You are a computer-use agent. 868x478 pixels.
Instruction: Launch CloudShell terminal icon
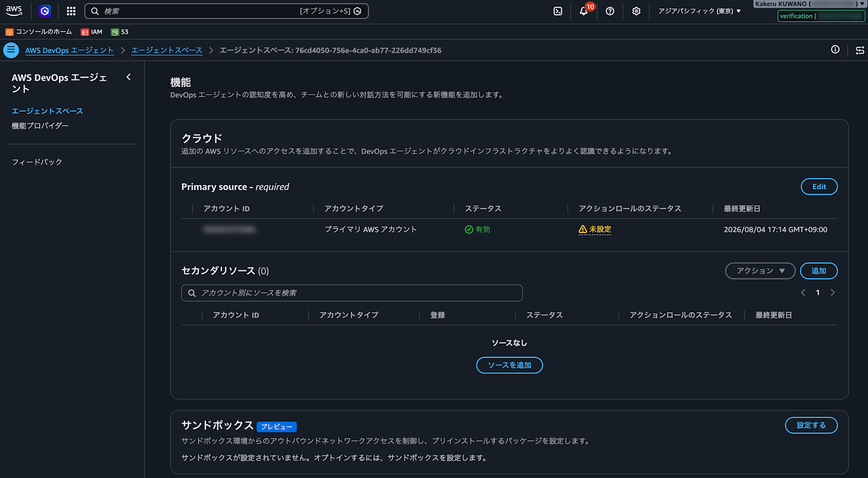(558, 11)
